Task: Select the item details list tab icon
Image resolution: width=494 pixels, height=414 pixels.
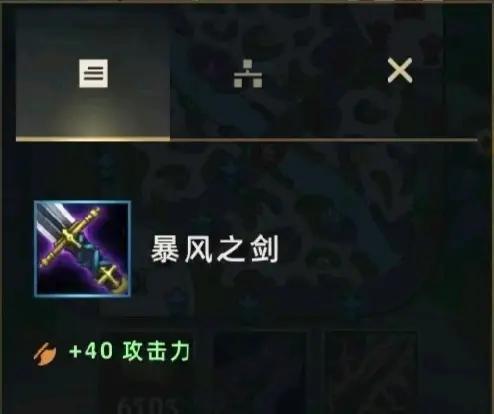Action: pos(93,73)
